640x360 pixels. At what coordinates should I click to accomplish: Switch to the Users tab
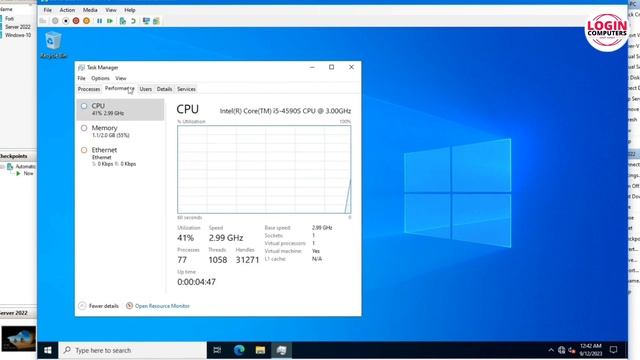tap(146, 89)
